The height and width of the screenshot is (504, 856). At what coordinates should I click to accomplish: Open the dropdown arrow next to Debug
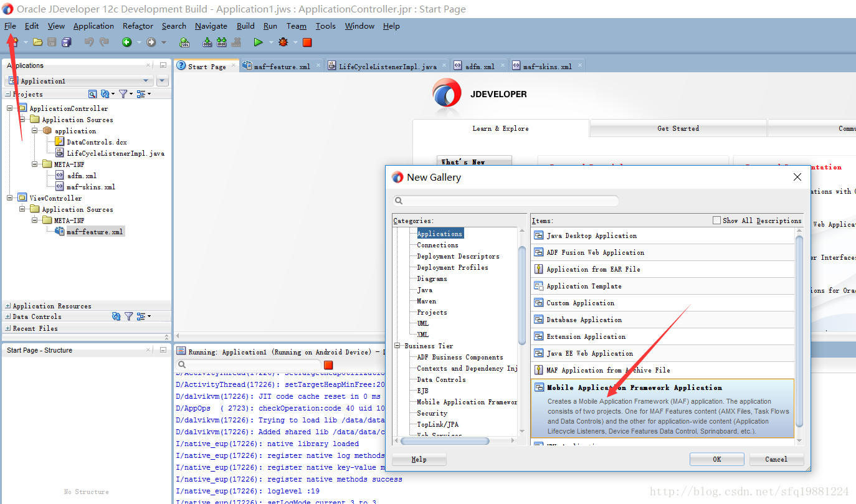point(296,42)
